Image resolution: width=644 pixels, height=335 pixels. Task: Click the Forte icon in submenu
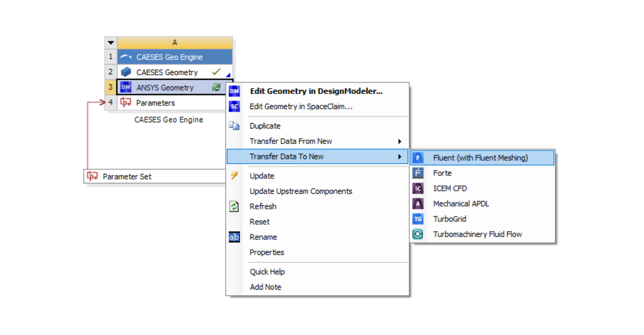coord(418,173)
